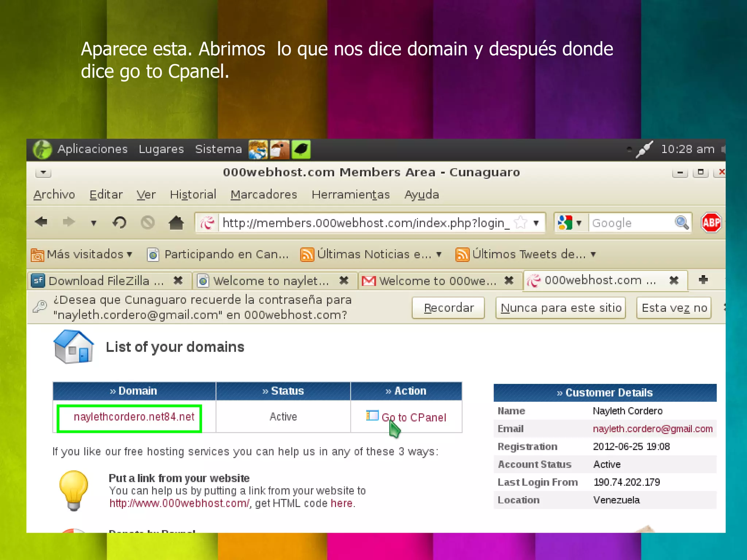Open the window menu button in title bar
Image resolution: width=747 pixels, height=560 pixels.
pyautogui.click(x=43, y=172)
